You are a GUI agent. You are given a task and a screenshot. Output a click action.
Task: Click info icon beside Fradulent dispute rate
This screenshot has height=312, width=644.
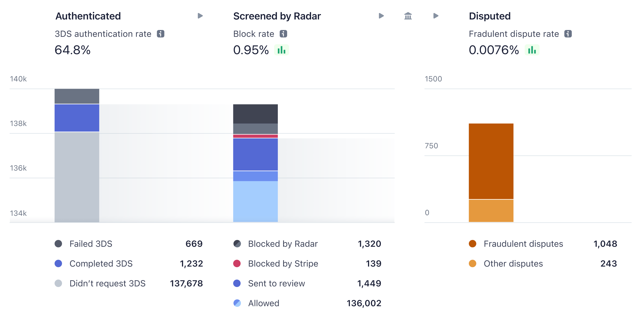568,34
